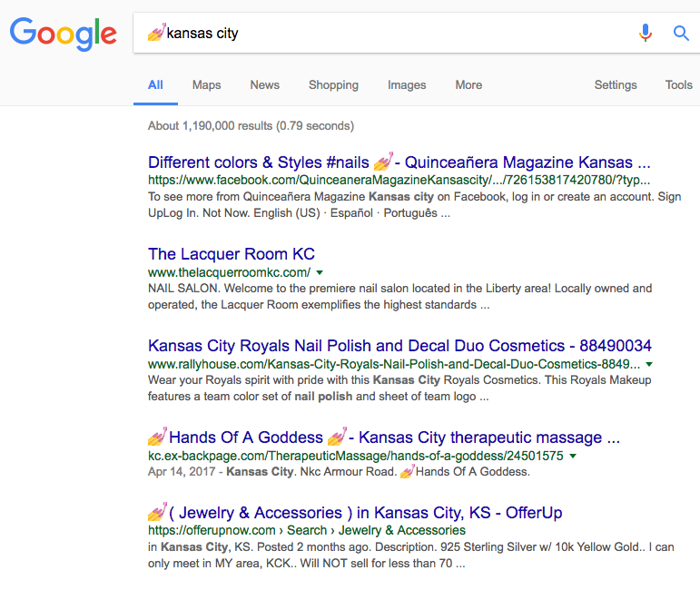Click the Google logo
700x590 pixels.
63,34
